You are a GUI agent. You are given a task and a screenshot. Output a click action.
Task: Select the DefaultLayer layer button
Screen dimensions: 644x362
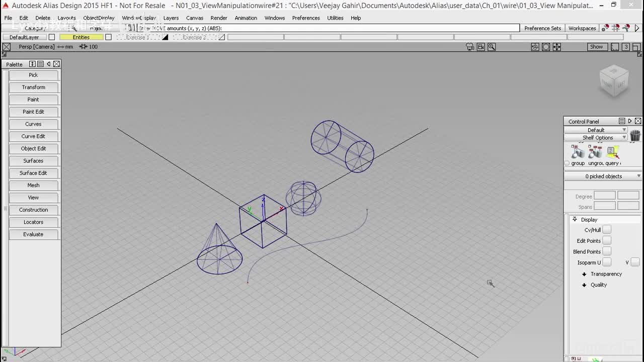pos(24,37)
